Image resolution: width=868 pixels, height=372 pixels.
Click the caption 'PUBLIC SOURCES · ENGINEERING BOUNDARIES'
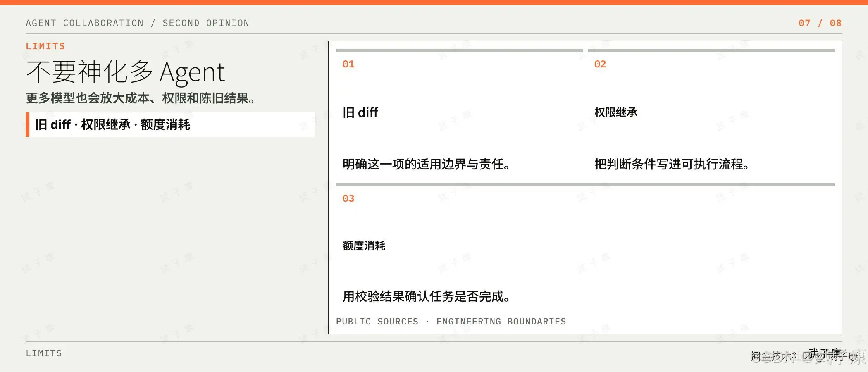(451, 322)
